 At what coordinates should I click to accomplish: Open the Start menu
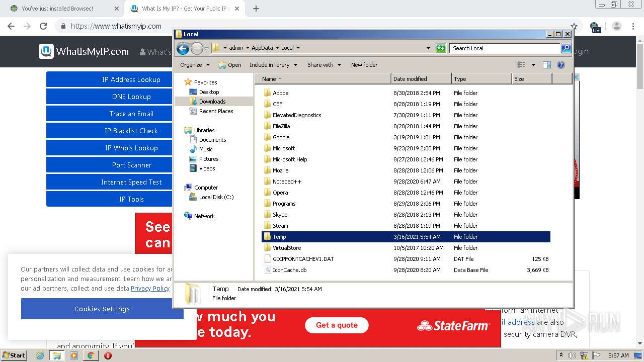(x=14, y=355)
